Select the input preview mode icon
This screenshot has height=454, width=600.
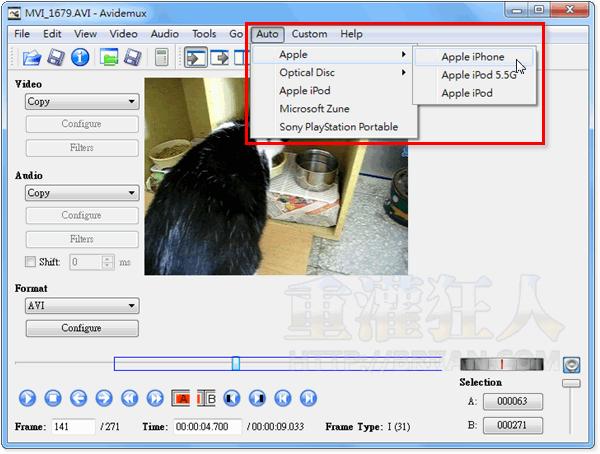tap(196, 58)
